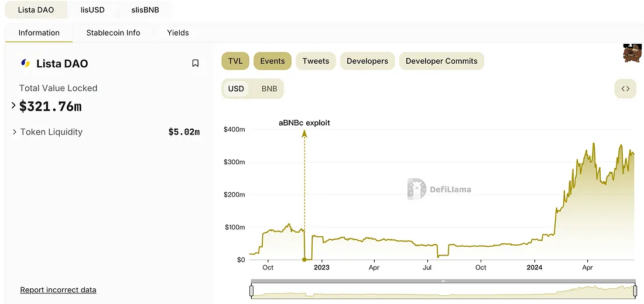Open the Stablecoin Info tab
The height and width of the screenshot is (304, 644).
[113, 33]
